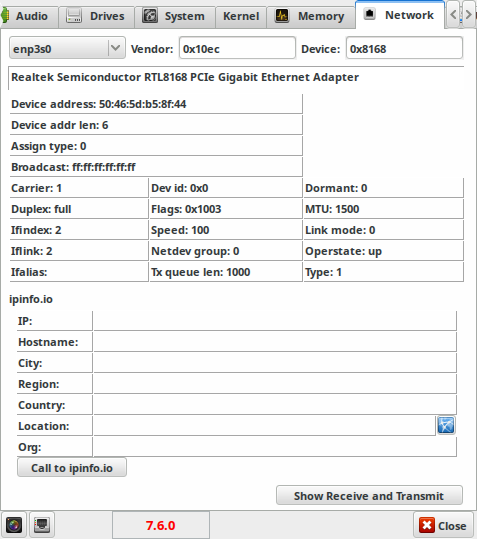Screen dimensions: 477x539
Task: Click the System tab gear icon
Action: [x=150, y=16]
